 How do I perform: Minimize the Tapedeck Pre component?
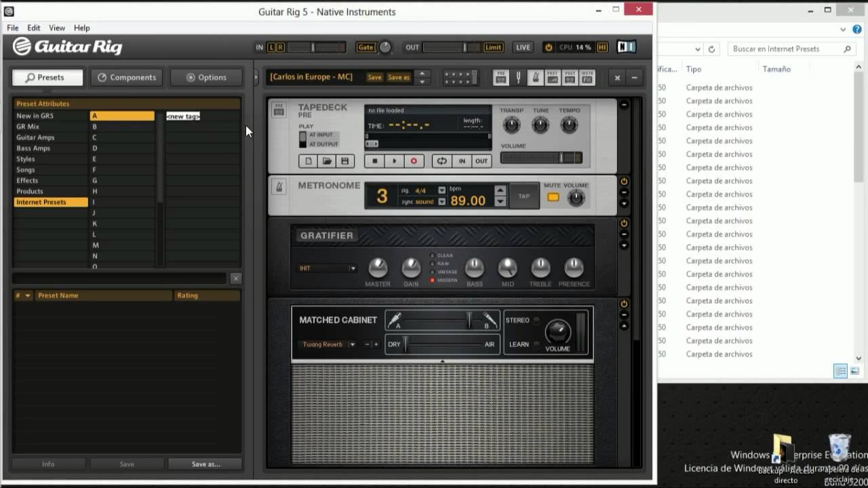[624, 105]
